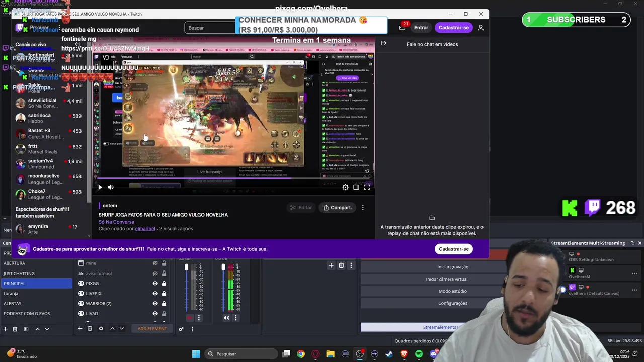Select PRINCIPAL scene in OBS
The image size is (644, 362).
(36, 283)
